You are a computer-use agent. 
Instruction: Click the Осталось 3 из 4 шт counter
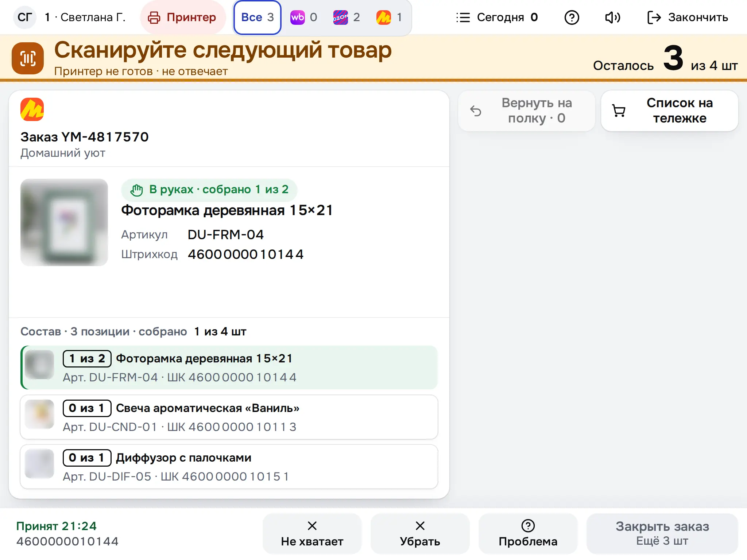click(665, 58)
